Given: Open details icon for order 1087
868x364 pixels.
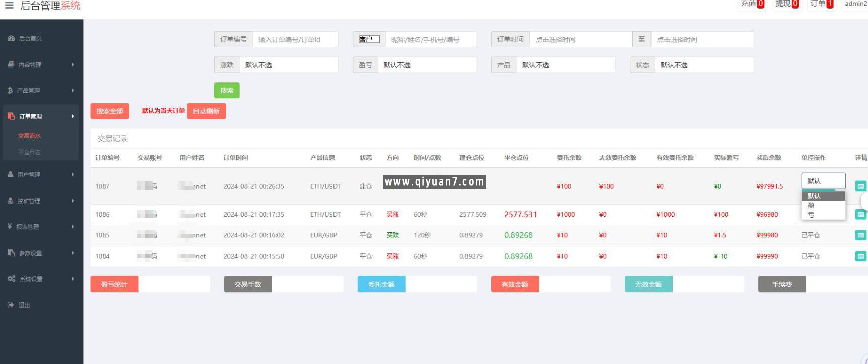Looking at the screenshot, I should click(x=860, y=186).
